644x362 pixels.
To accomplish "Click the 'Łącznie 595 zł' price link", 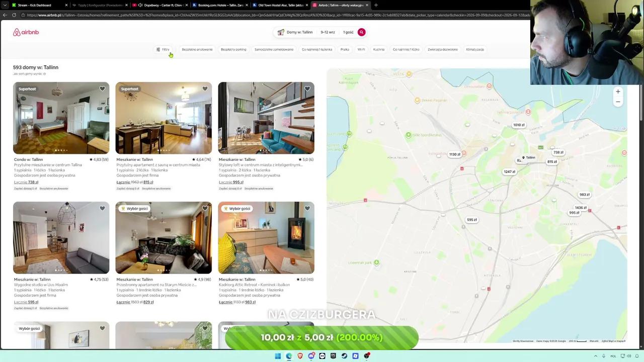I will pos(26,302).
